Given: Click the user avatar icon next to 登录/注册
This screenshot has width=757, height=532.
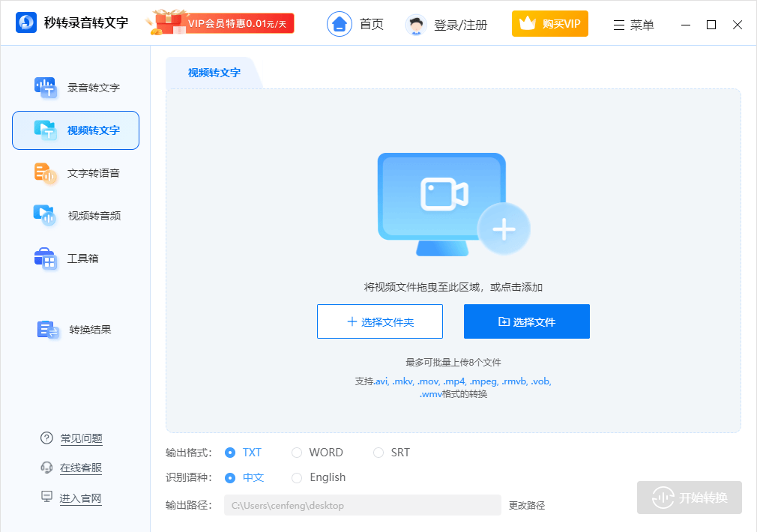Looking at the screenshot, I should 416,25.
